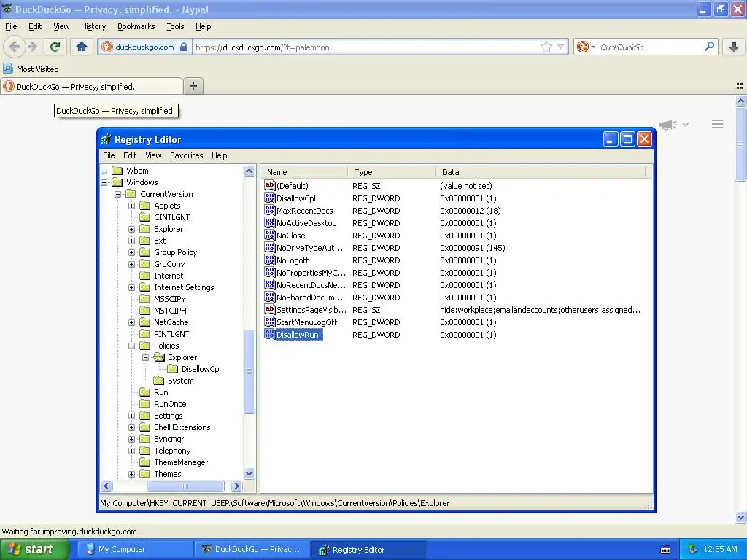Viewport: 747px width, 560px height.
Task: Bookmark page with the star icon
Action: [x=546, y=47]
